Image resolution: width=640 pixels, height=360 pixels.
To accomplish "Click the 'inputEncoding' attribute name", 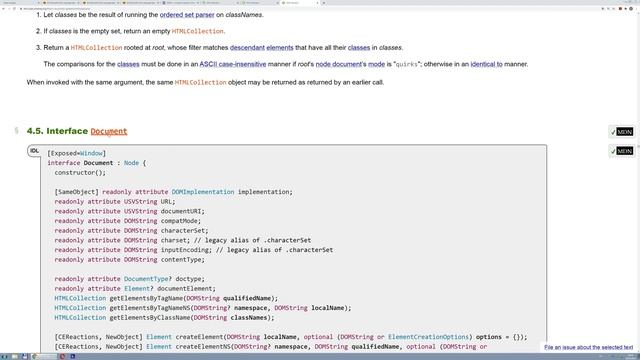I will tap(184, 250).
